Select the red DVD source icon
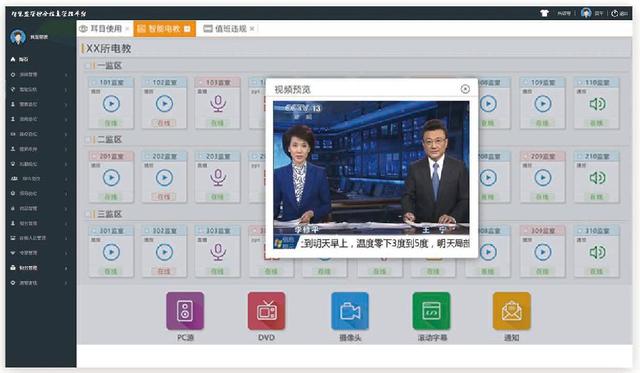The image size is (640, 373). click(266, 311)
